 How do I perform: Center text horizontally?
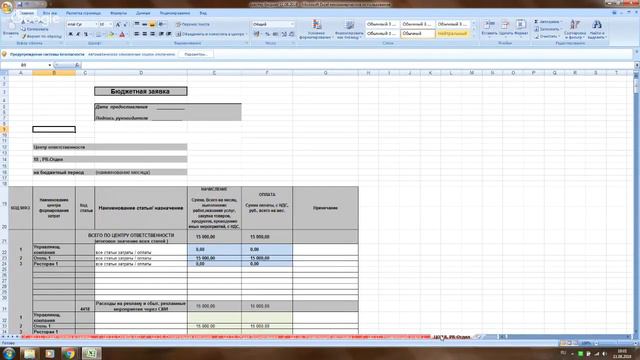[144, 34]
